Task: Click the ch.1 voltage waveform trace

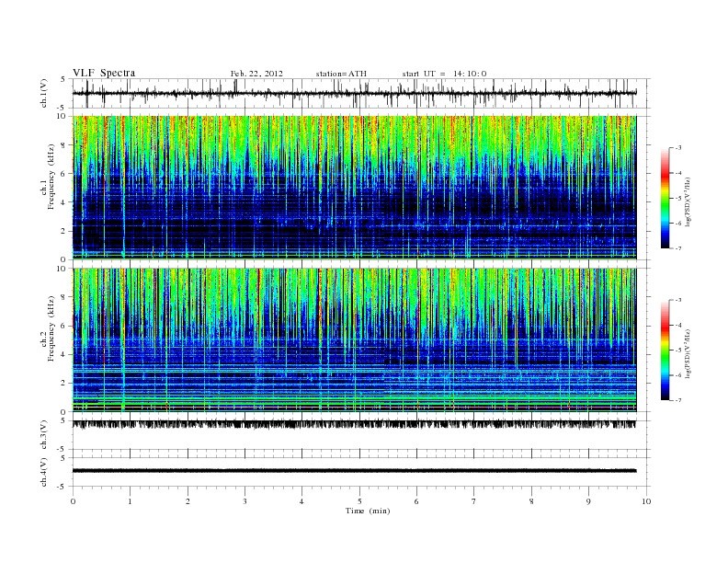Action: coord(354,93)
